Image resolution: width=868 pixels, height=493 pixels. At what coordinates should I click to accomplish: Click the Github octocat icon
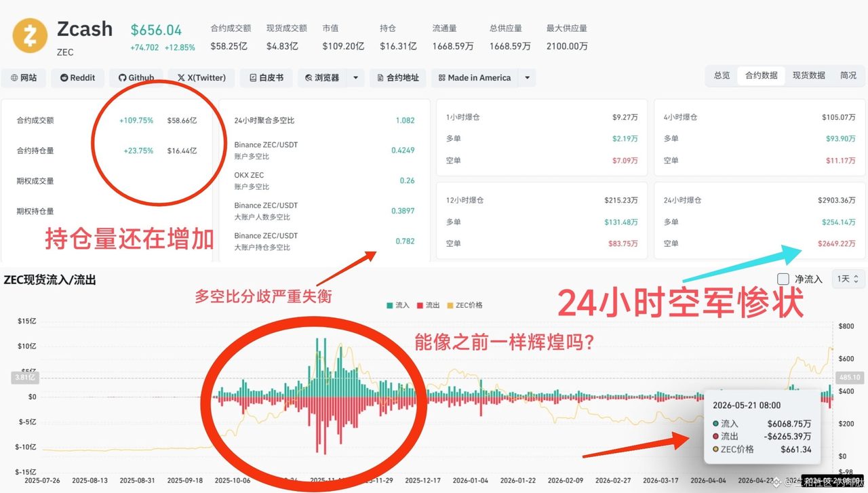(122, 78)
